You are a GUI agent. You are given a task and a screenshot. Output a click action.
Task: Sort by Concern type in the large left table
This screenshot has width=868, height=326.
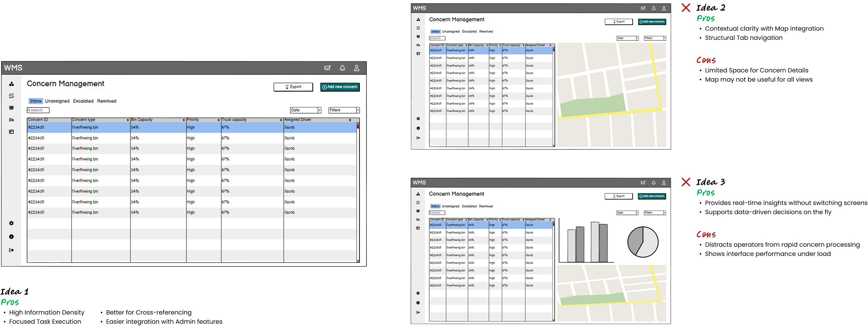[x=128, y=120]
